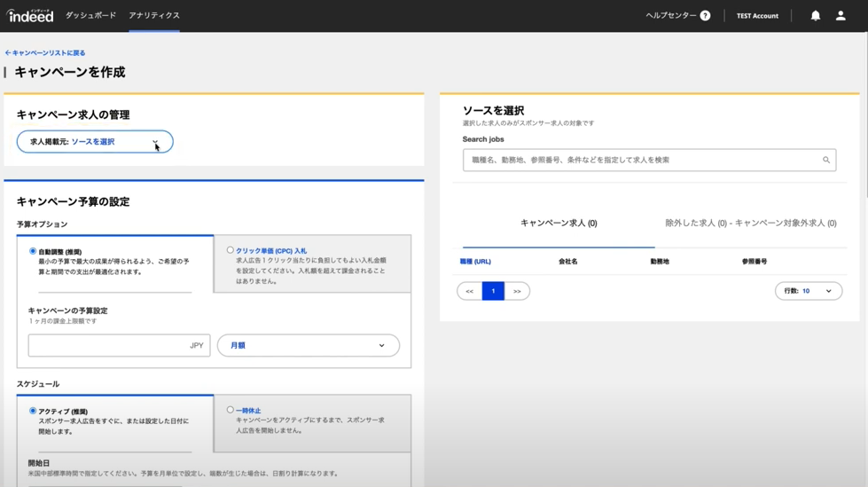Viewport: 868px width, 487px height.
Task: Switch to キャンペーン求人 (0) tab
Action: 558,224
